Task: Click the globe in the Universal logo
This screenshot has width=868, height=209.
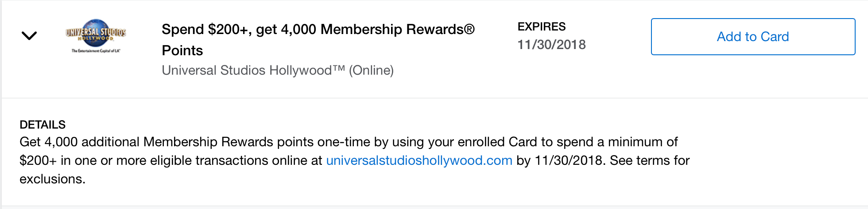Action: [96, 27]
